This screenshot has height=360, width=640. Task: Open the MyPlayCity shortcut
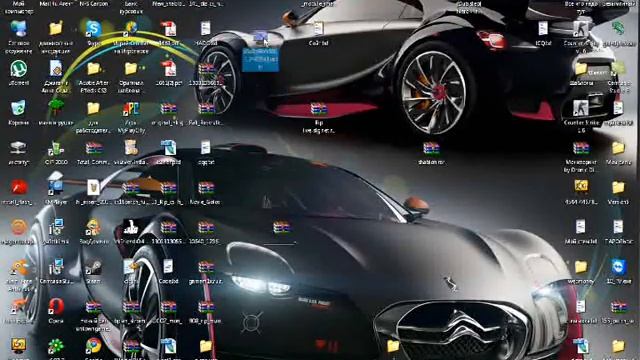pyautogui.click(x=131, y=109)
